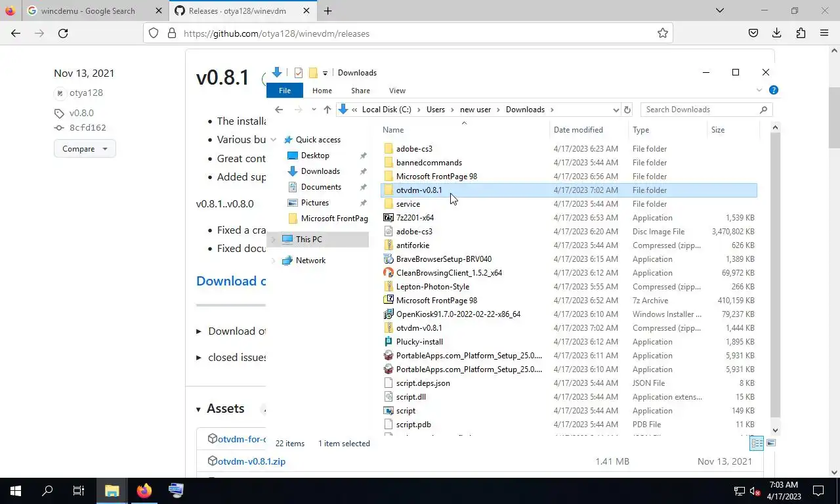Select the adobe-cs3 disc image icon
This screenshot has height=504, width=840.
388,231
